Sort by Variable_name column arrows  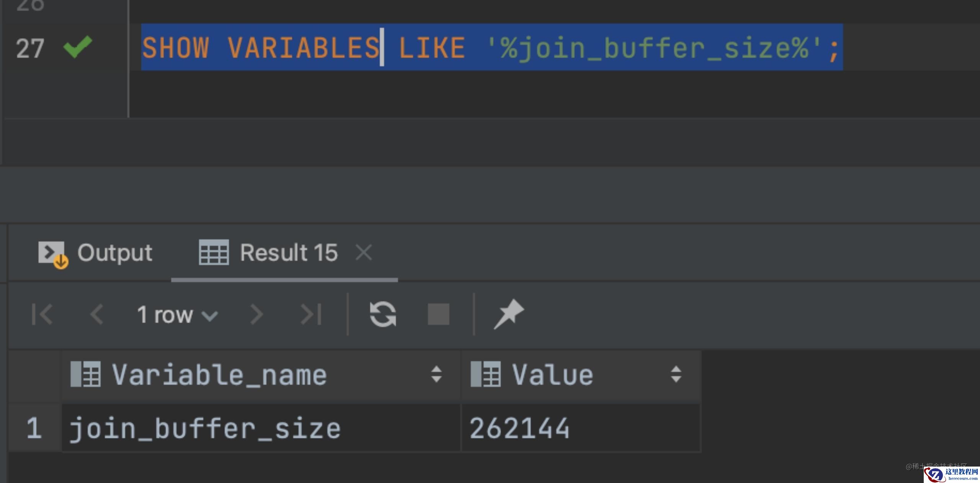[x=436, y=374]
